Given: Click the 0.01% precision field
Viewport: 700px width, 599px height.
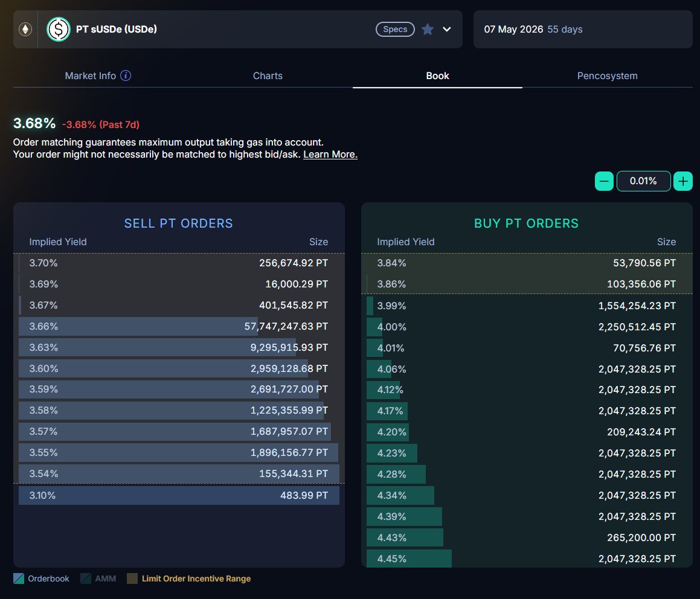Looking at the screenshot, I should [x=643, y=181].
